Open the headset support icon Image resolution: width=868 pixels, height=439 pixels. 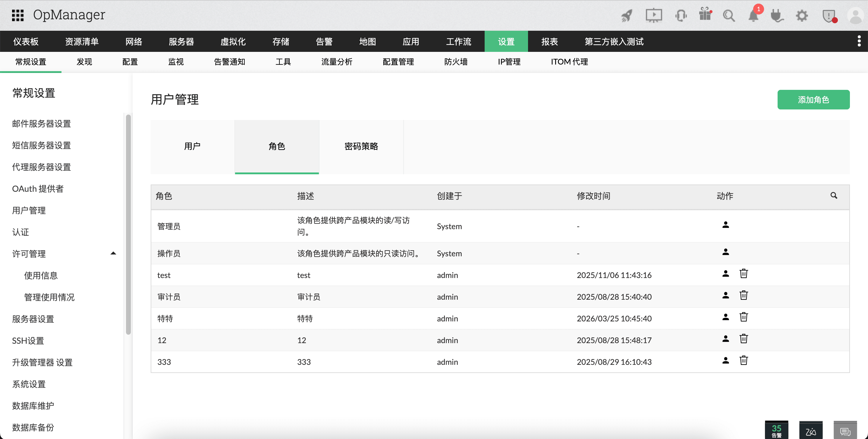point(681,15)
